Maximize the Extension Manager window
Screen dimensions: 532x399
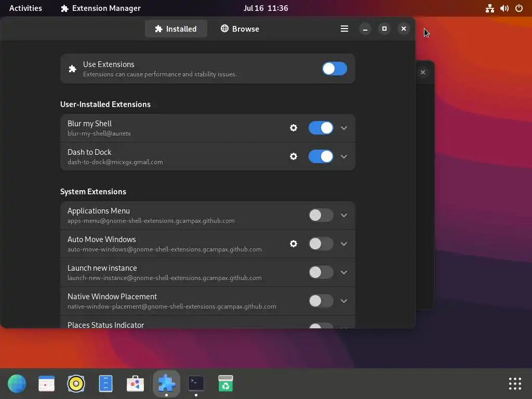tap(384, 29)
